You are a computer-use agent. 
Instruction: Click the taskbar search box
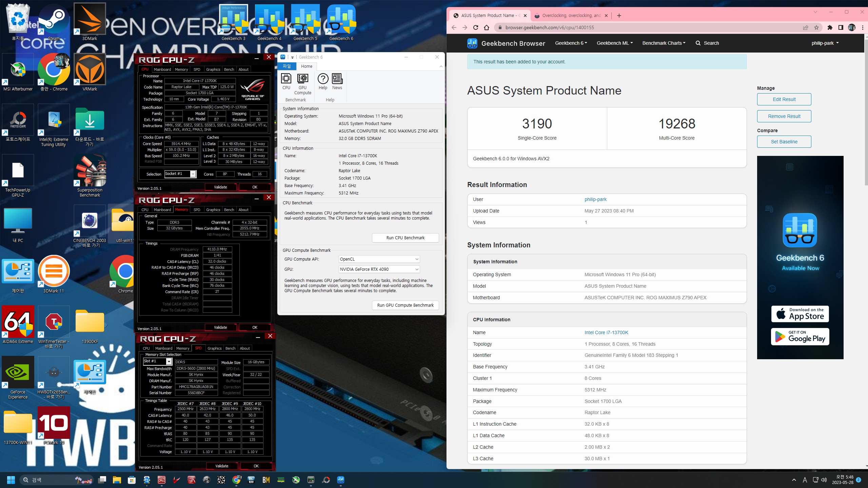[x=57, y=480]
